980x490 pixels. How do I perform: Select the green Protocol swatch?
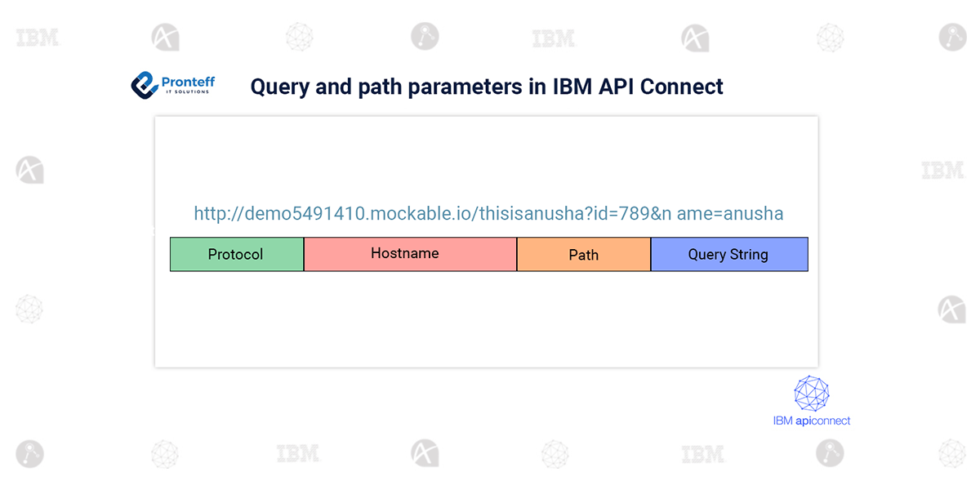236,254
